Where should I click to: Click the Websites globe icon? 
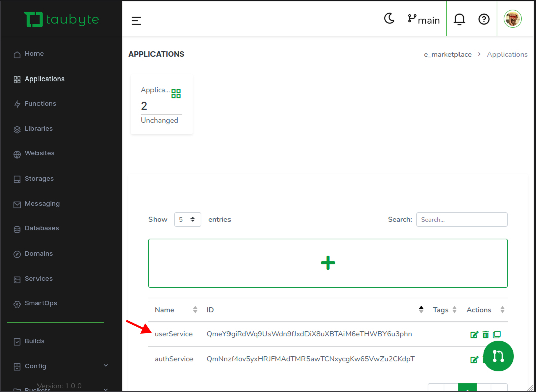click(17, 154)
